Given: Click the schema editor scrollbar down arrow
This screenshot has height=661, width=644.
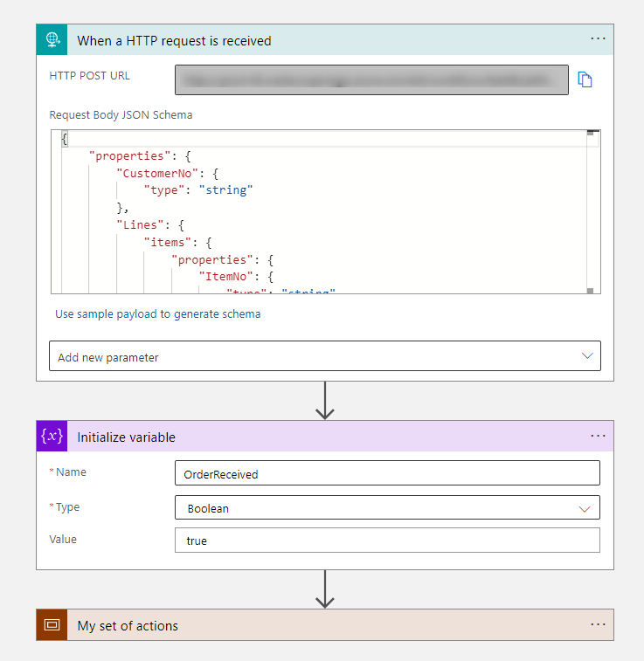Looking at the screenshot, I should [x=591, y=291].
